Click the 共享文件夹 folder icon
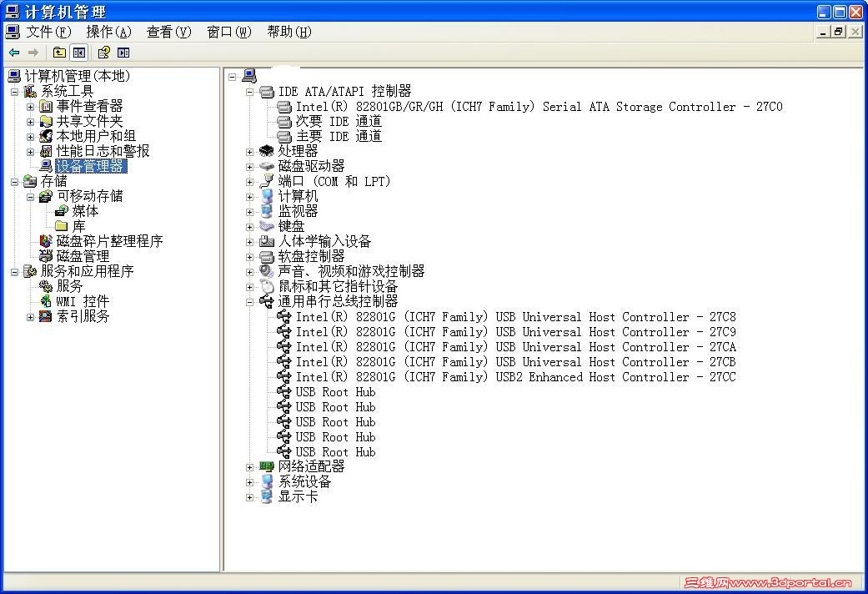 click(x=46, y=121)
